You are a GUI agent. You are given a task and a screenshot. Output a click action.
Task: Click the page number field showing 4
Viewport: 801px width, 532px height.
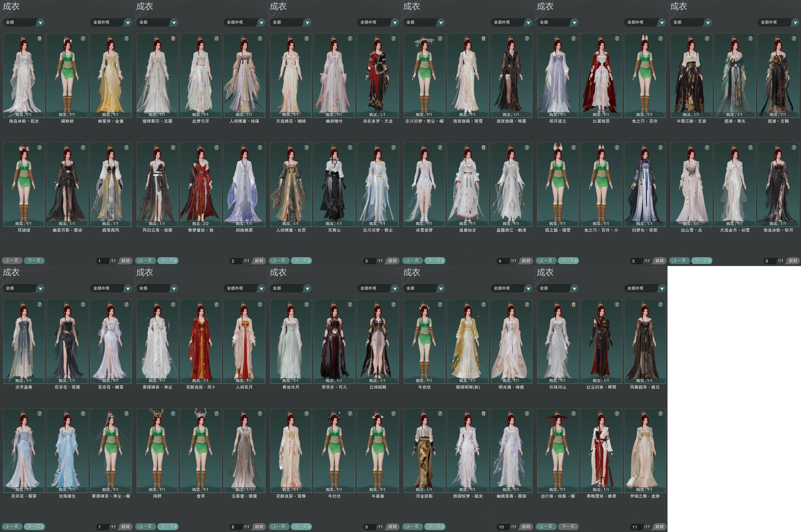pyautogui.click(x=503, y=261)
